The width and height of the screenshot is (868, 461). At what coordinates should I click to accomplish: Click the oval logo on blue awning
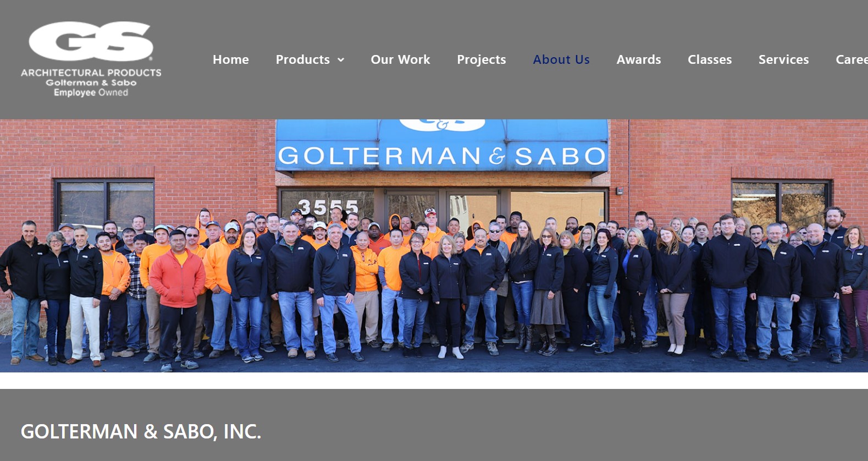click(442, 125)
